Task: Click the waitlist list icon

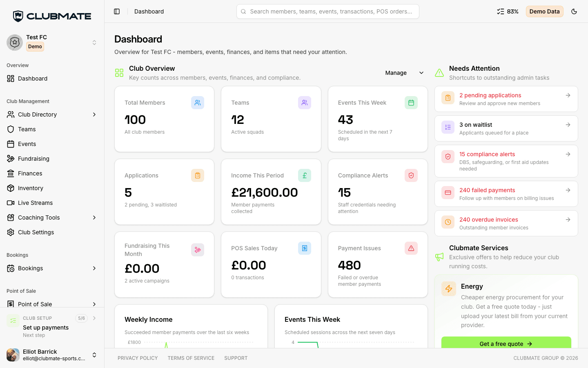Action: pos(448,127)
